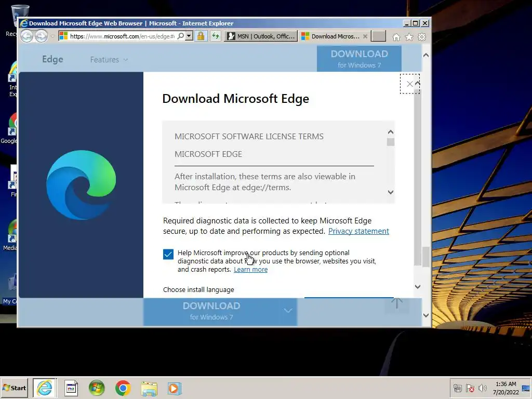Open the Tools gear icon
Viewport: 532px width, 399px height.
pos(422,37)
